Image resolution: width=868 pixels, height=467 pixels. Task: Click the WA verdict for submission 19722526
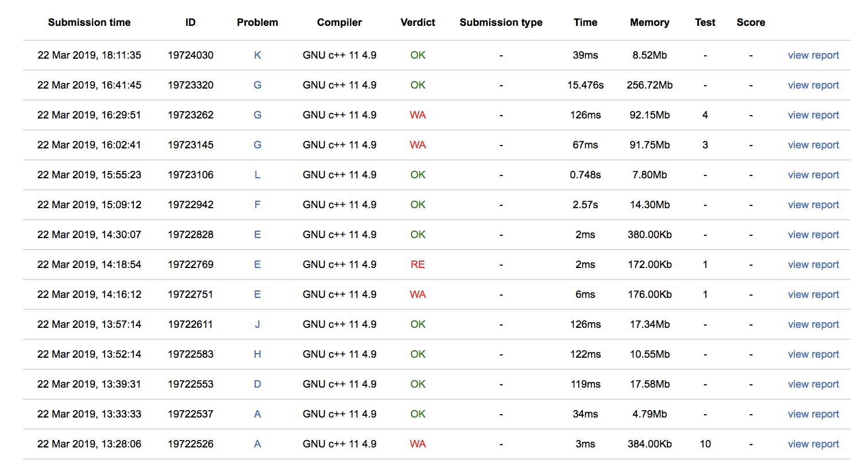[x=418, y=444]
